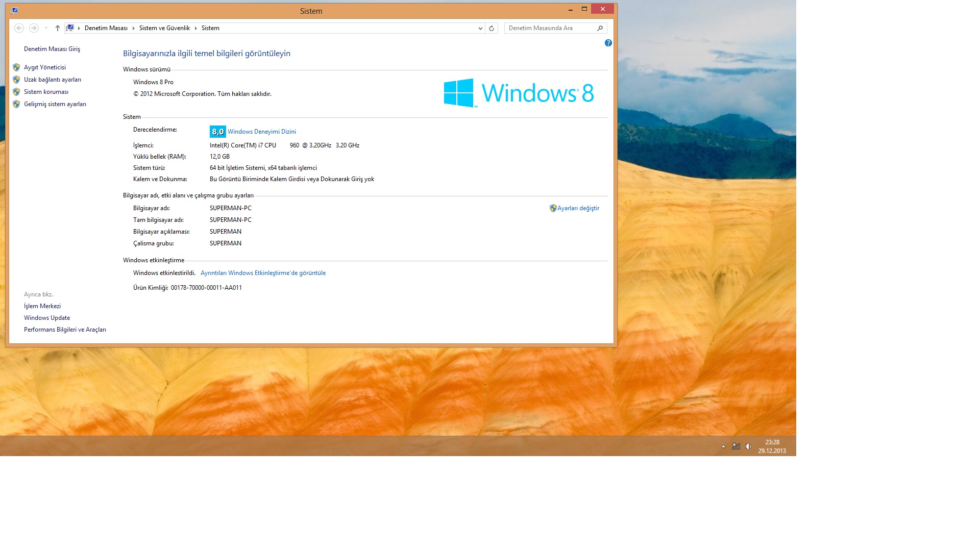Click the 64 bit İşletim Sistemi text

coord(237,168)
